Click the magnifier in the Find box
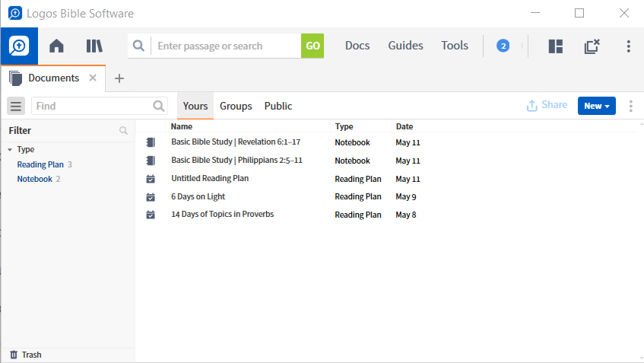The image size is (644, 363). 159,106
